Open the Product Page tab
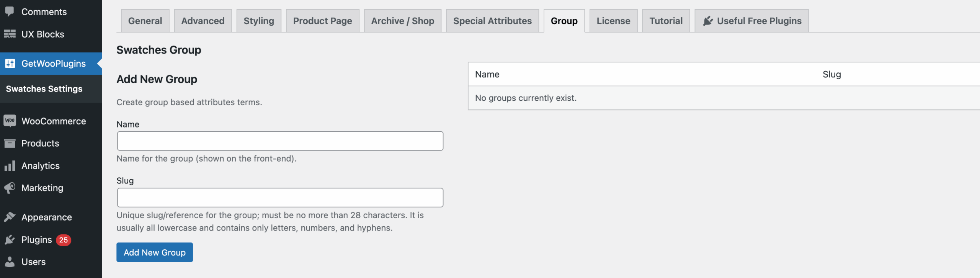Viewport: 980px width, 278px height. coord(323,21)
